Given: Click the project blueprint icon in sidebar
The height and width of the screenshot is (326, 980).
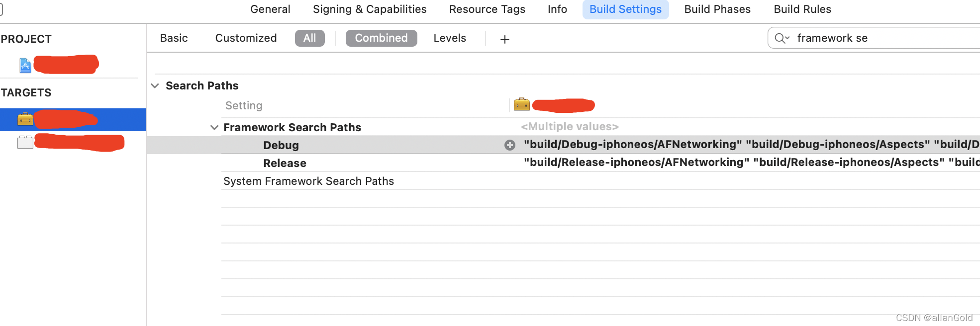Looking at the screenshot, I should (25, 65).
